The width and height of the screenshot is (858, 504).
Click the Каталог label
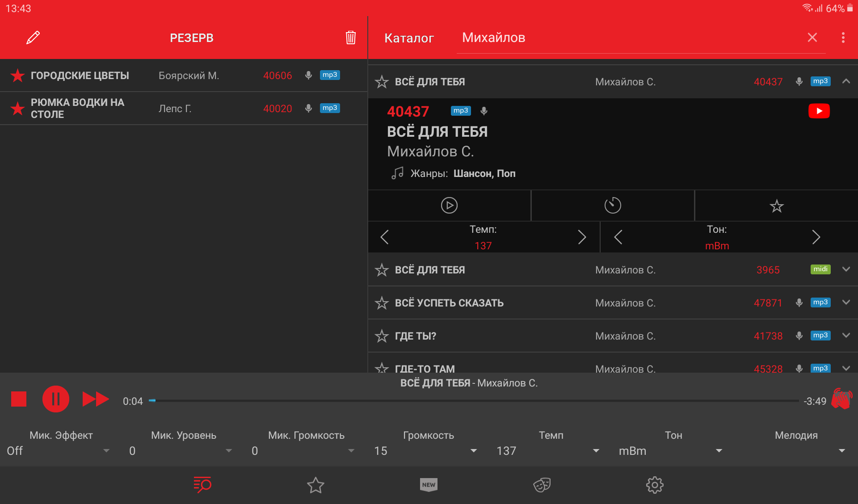[x=409, y=38]
